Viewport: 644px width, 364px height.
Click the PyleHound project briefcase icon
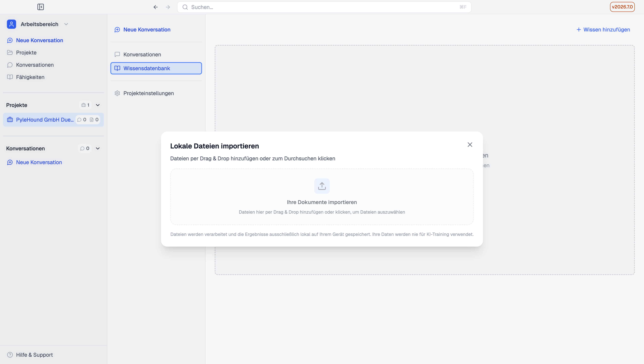click(x=10, y=120)
